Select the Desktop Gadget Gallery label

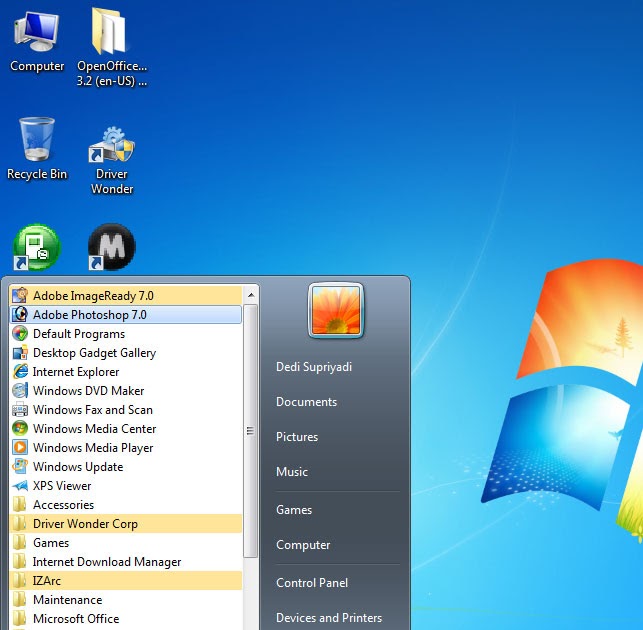pos(94,353)
